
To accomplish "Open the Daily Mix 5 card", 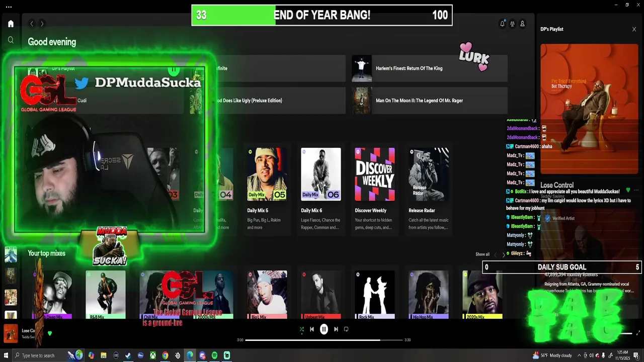I will point(267,189).
